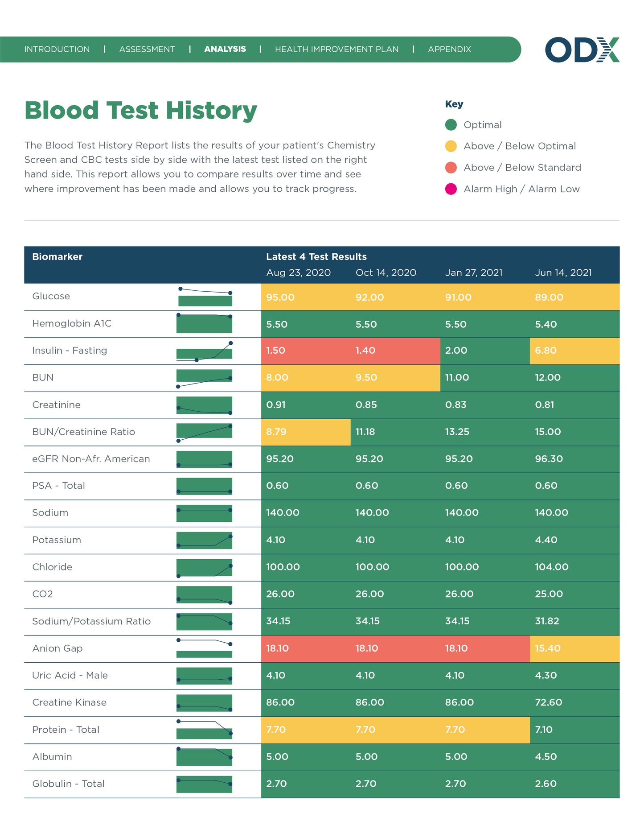Click the Biomarker column header
Screen dimensions: 644x834
coord(57,256)
